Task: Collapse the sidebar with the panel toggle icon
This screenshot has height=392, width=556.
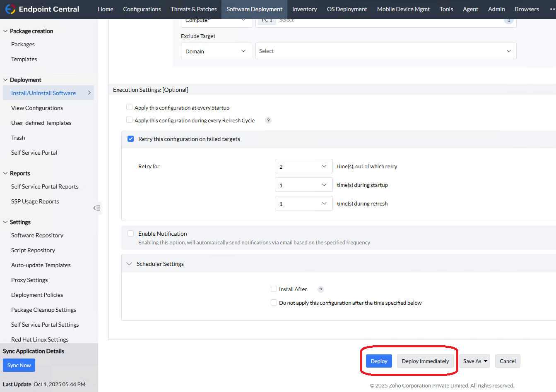Action: coord(97,208)
